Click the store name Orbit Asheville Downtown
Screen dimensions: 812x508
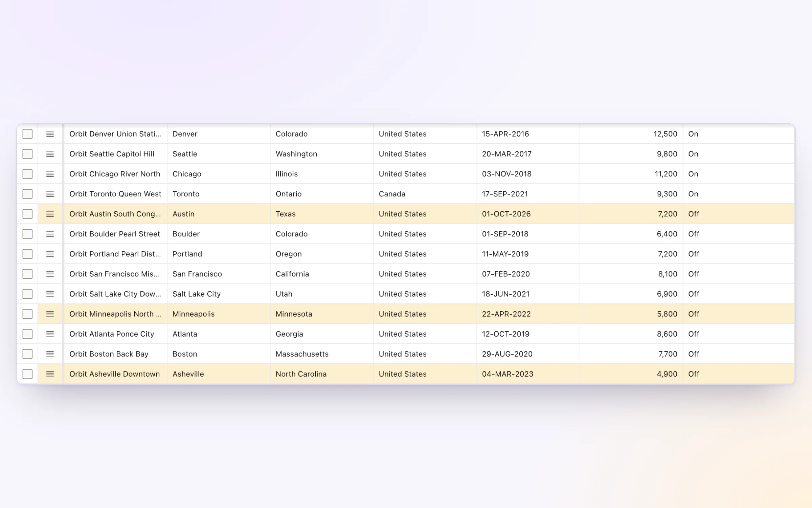click(x=115, y=374)
